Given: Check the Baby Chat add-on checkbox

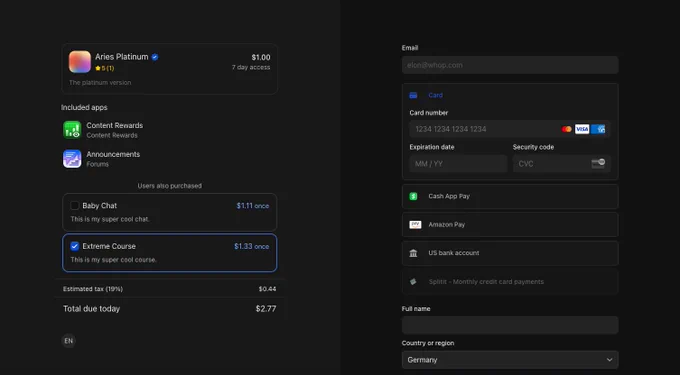Looking at the screenshot, I should pyautogui.click(x=75, y=205).
